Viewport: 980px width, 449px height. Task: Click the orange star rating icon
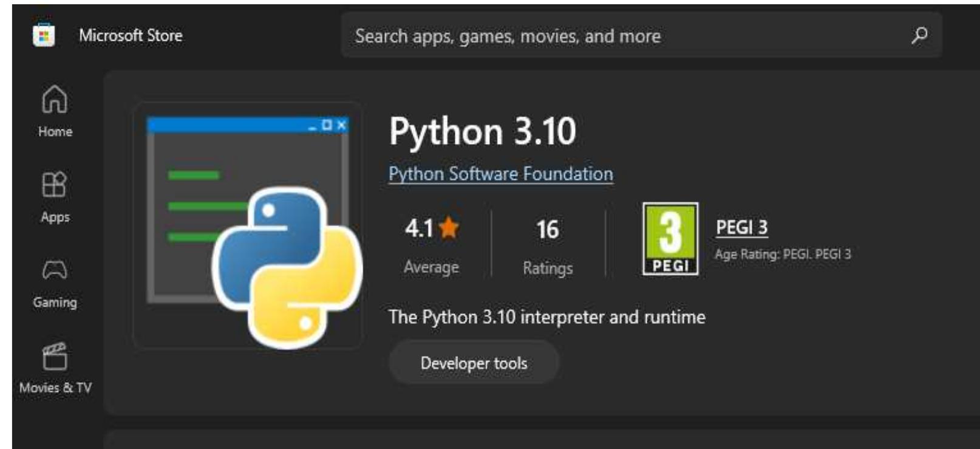449,228
